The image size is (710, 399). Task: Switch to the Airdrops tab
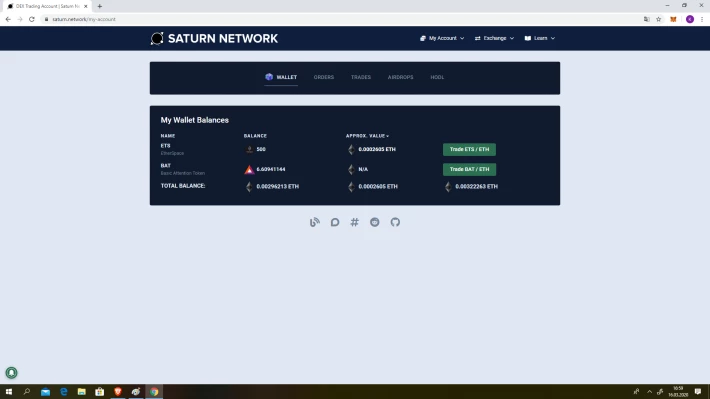[x=400, y=77]
